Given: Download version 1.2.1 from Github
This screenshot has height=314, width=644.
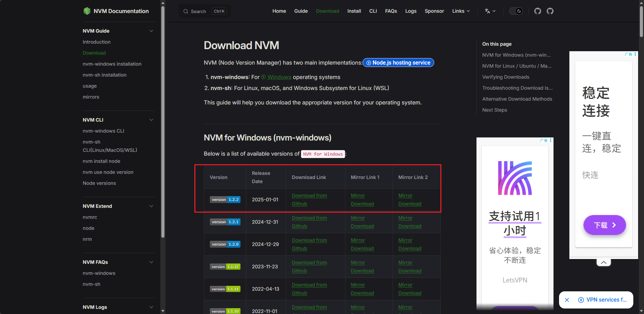Looking at the screenshot, I should [309, 222].
